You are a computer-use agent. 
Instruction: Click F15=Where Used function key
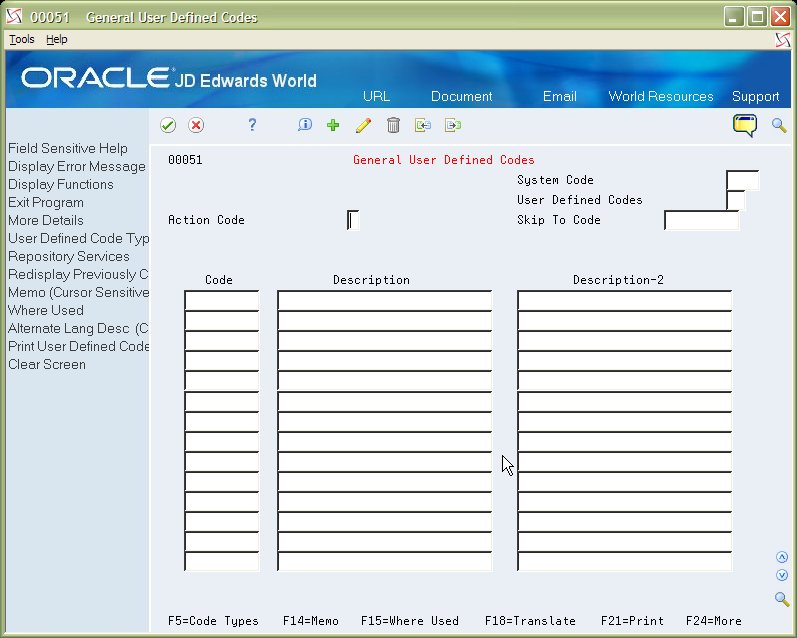[410, 621]
